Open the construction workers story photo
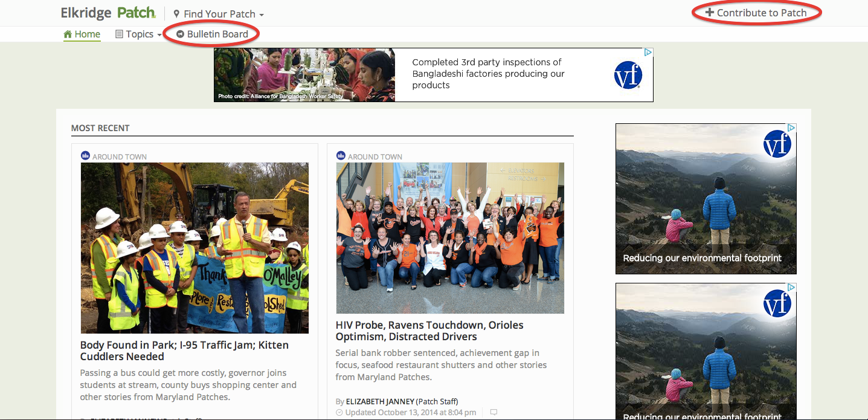868x420 pixels. pos(194,248)
